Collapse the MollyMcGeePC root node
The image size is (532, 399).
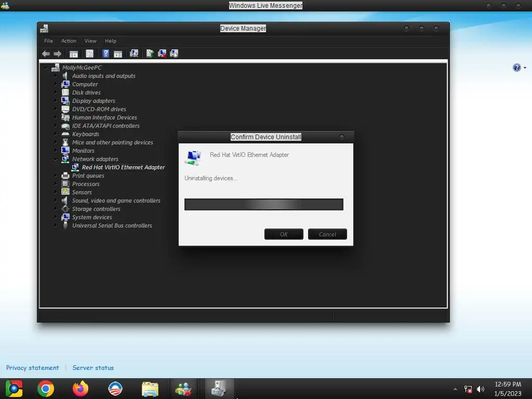46,68
